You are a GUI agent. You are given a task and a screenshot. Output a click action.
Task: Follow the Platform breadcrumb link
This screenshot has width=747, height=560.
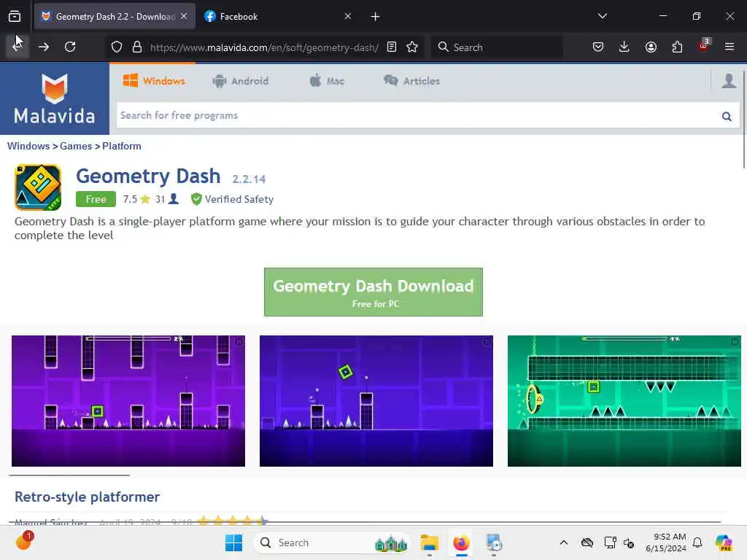[122, 146]
